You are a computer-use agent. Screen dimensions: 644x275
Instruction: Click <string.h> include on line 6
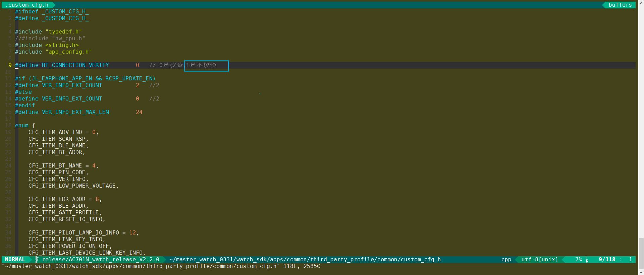coord(62,45)
